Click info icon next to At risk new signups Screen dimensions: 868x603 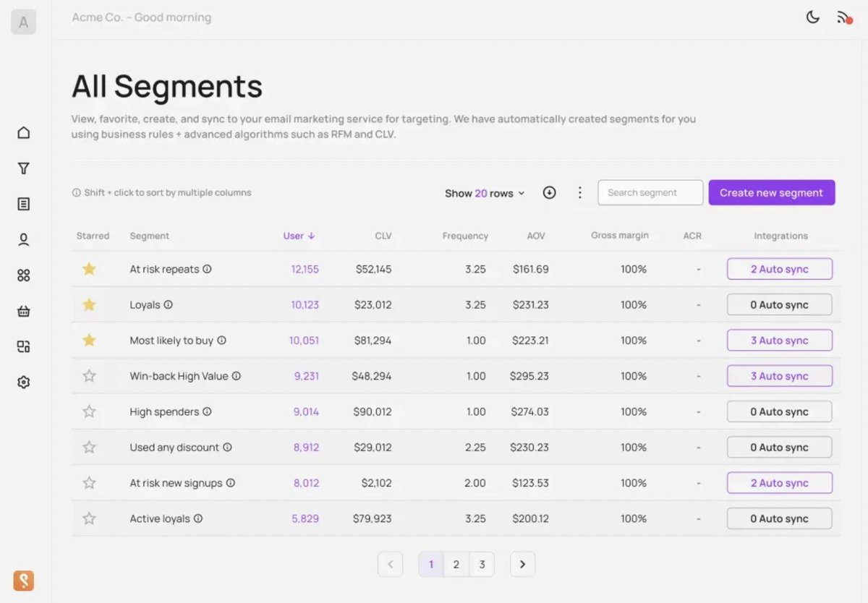click(231, 483)
